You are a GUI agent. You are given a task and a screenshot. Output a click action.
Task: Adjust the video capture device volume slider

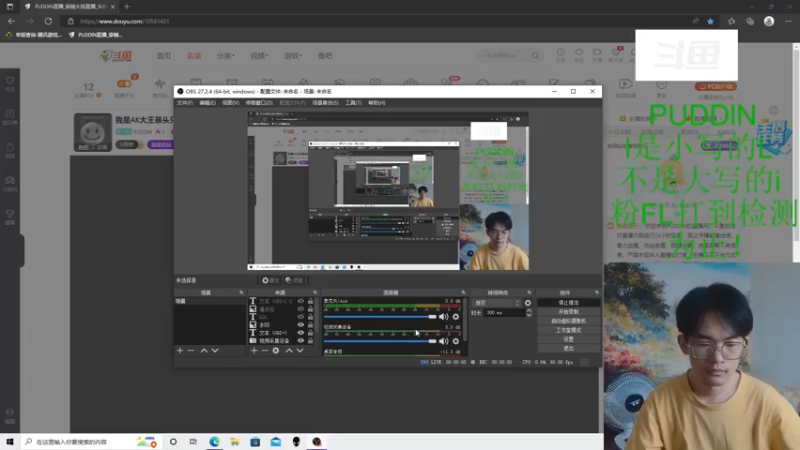click(380, 341)
